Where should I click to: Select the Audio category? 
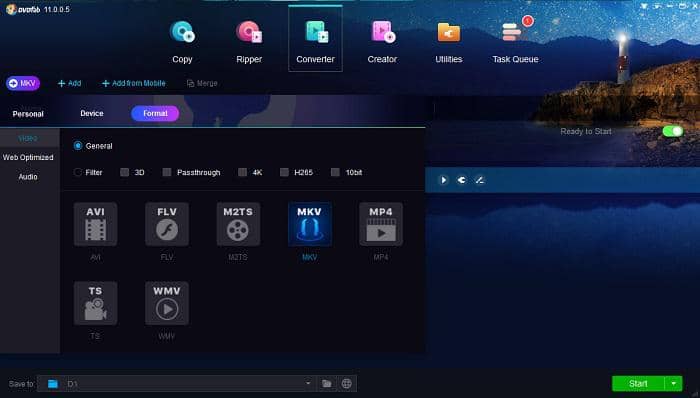(x=28, y=177)
